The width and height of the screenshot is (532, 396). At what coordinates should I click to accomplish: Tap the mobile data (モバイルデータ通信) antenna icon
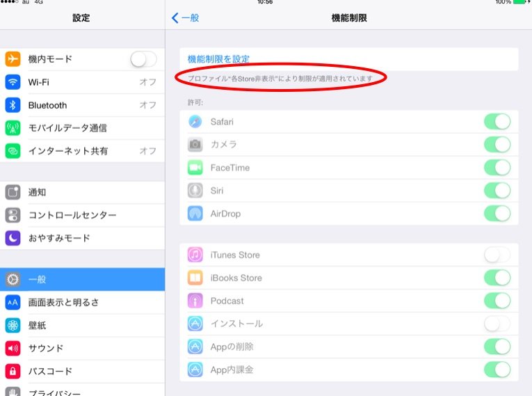click(13, 128)
